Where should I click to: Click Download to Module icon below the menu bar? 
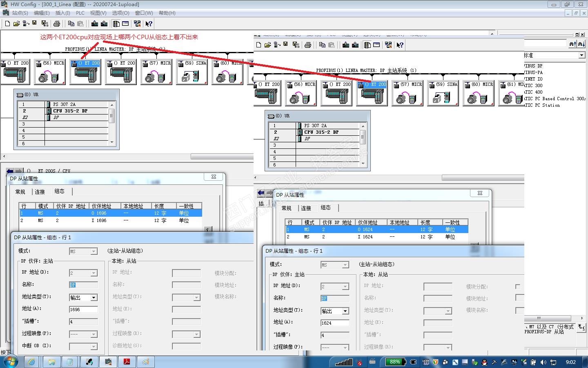click(x=95, y=24)
